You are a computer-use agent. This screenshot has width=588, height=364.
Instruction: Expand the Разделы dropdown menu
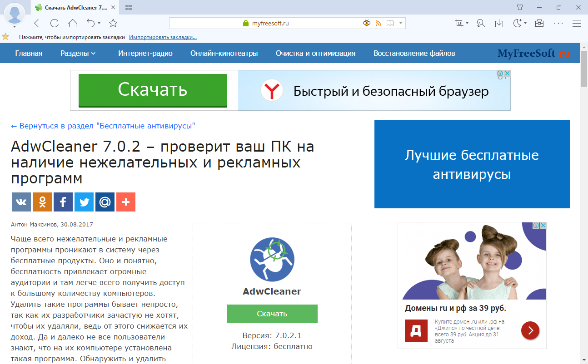coord(78,53)
